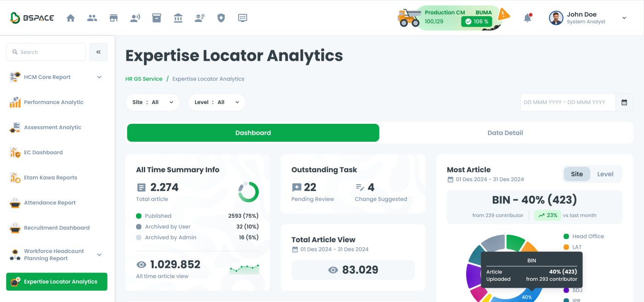Open the Site filter dropdown

click(153, 102)
